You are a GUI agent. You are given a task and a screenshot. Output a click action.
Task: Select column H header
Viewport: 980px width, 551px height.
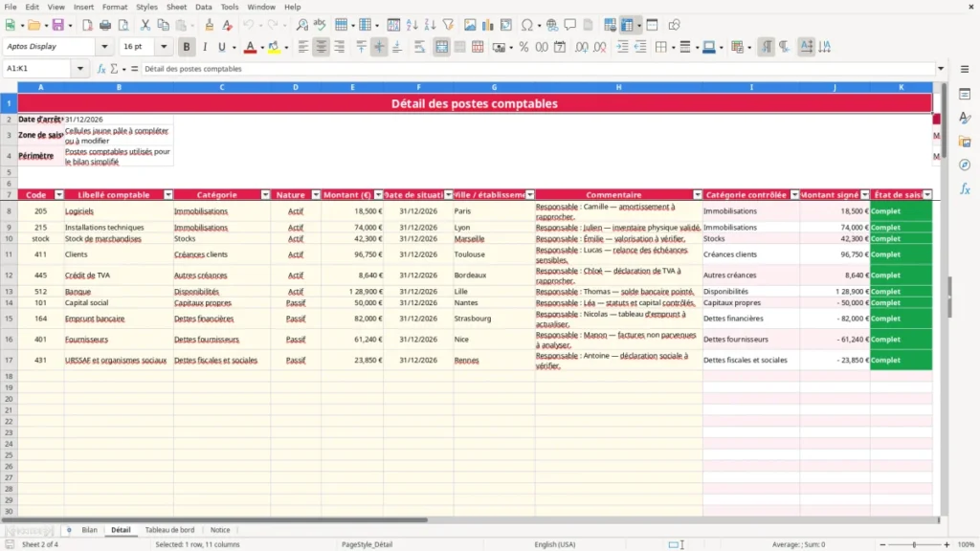pos(619,87)
